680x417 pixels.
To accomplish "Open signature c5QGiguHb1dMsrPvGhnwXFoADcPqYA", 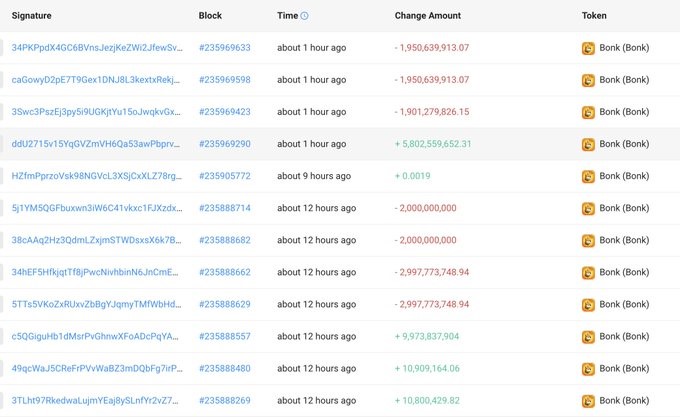I will tap(95, 336).
